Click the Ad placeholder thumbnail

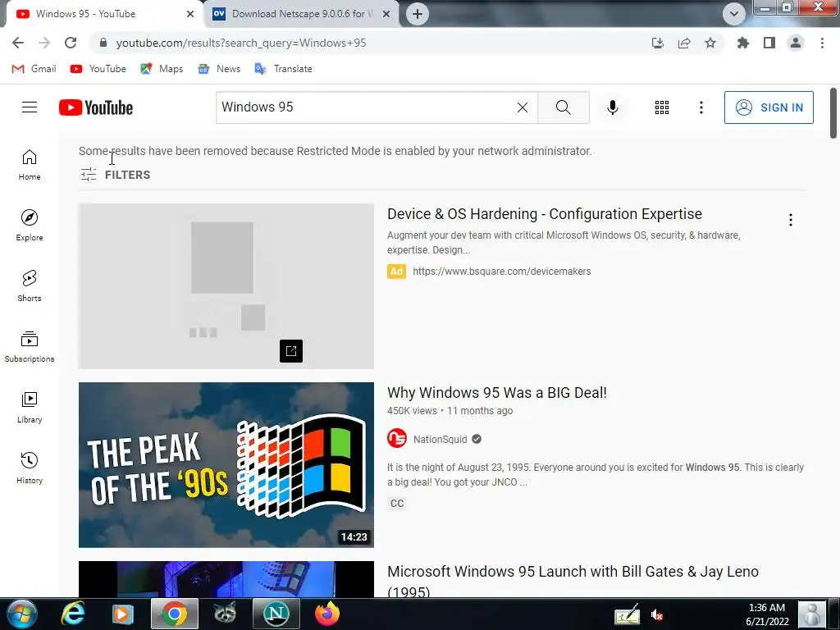pos(226,286)
